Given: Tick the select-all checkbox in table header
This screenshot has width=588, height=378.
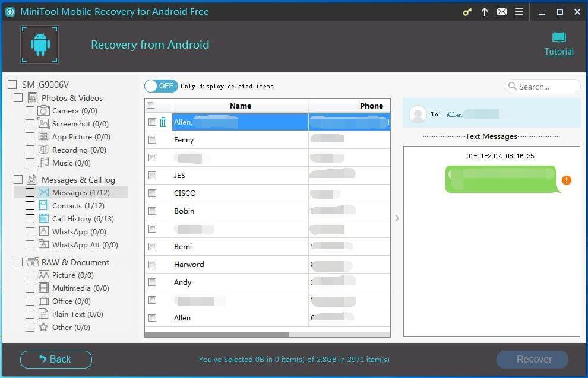Looking at the screenshot, I should click(151, 104).
